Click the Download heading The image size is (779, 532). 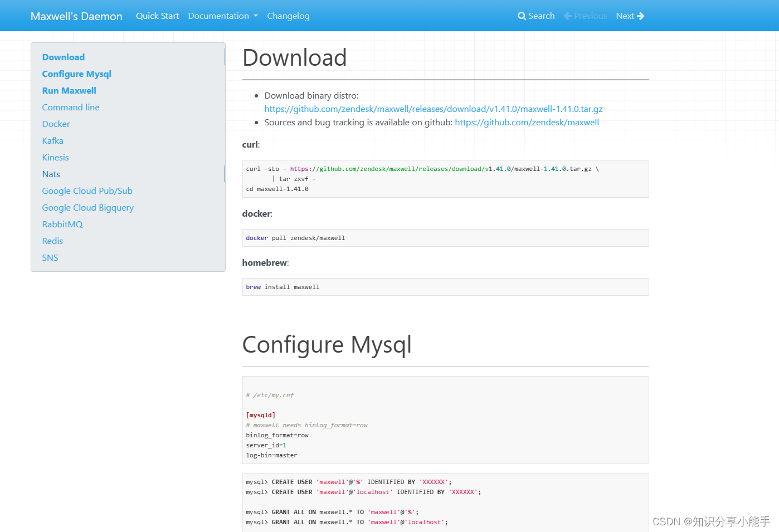coord(295,57)
